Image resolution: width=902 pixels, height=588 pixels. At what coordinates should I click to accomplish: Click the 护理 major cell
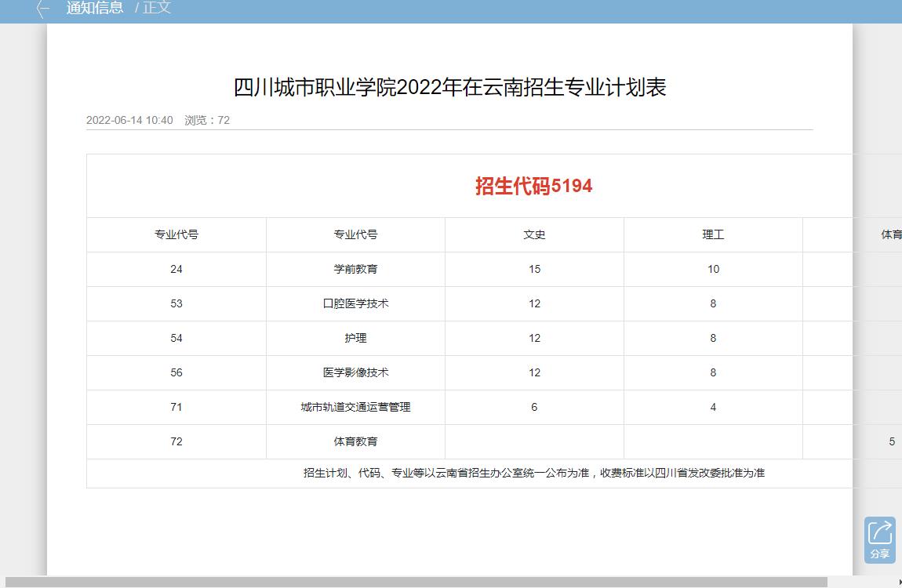[355, 338]
